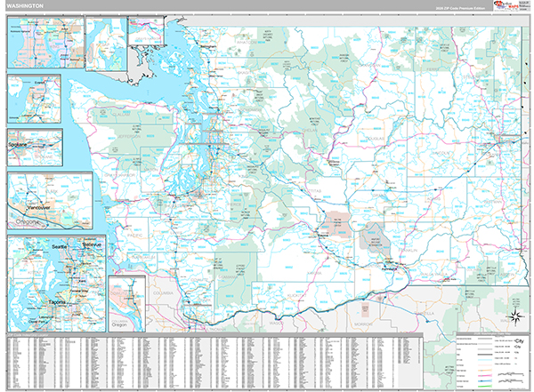Click the WAHKIAKUM county label
The image size is (534, 392).
point(143,258)
